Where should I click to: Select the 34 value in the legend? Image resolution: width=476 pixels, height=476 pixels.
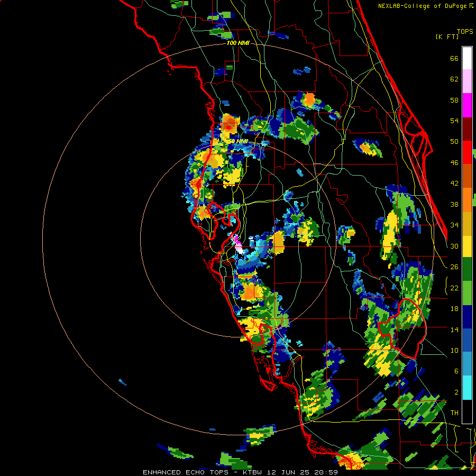454,225
